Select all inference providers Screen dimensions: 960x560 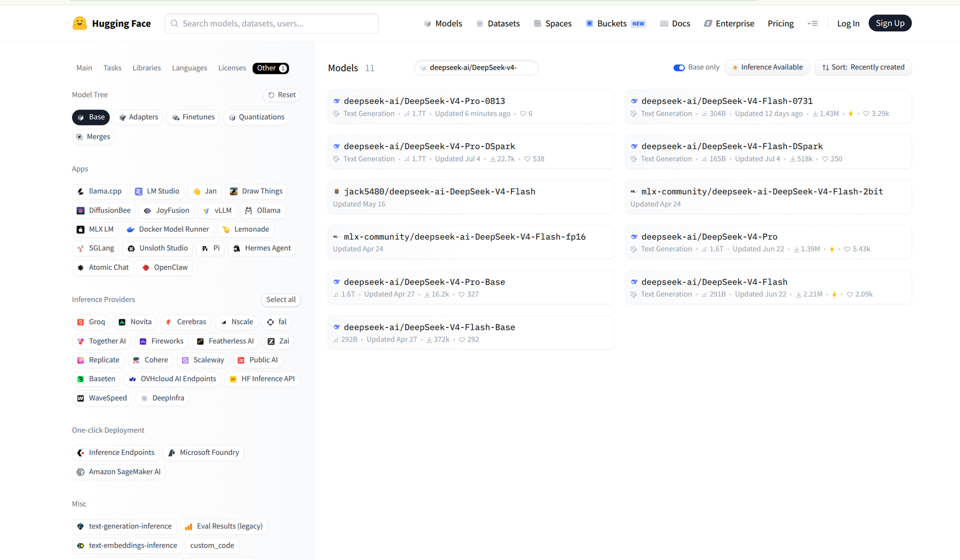pos(280,299)
